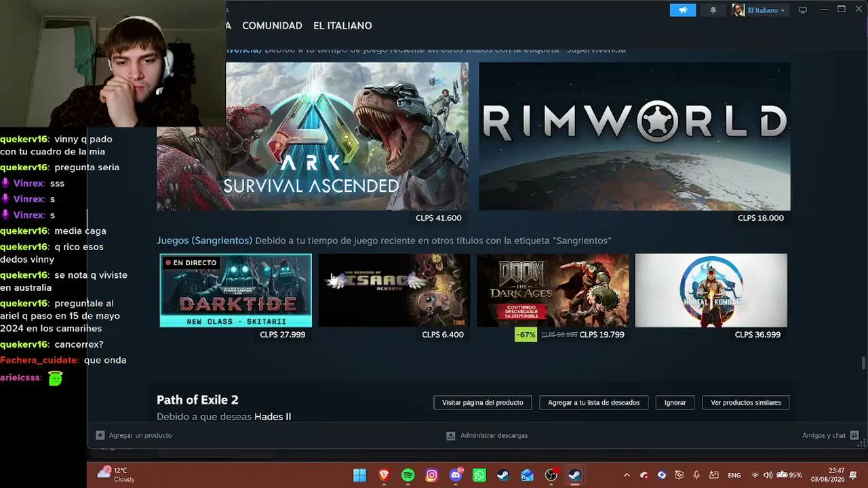The height and width of the screenshot is (488, 868).
Task: Open the volume speaker tray icon
Action: pos(768,475)
